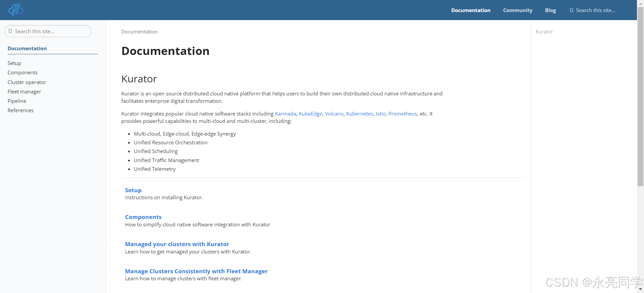
Task: Click the search icon in top navigation bar
Action: [572, 10]
